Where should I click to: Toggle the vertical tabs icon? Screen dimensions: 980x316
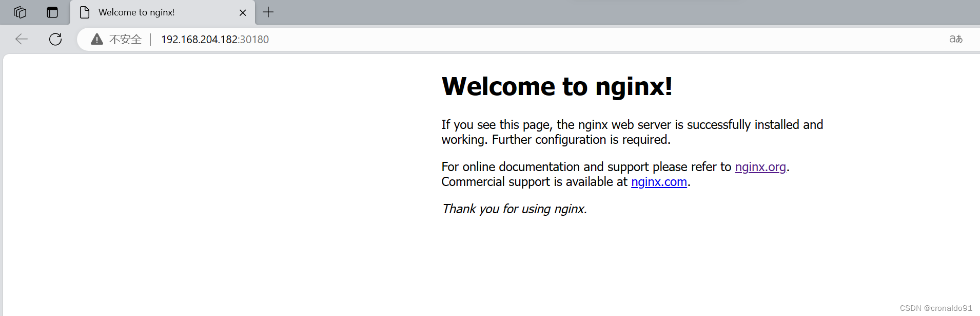[52, 12]
